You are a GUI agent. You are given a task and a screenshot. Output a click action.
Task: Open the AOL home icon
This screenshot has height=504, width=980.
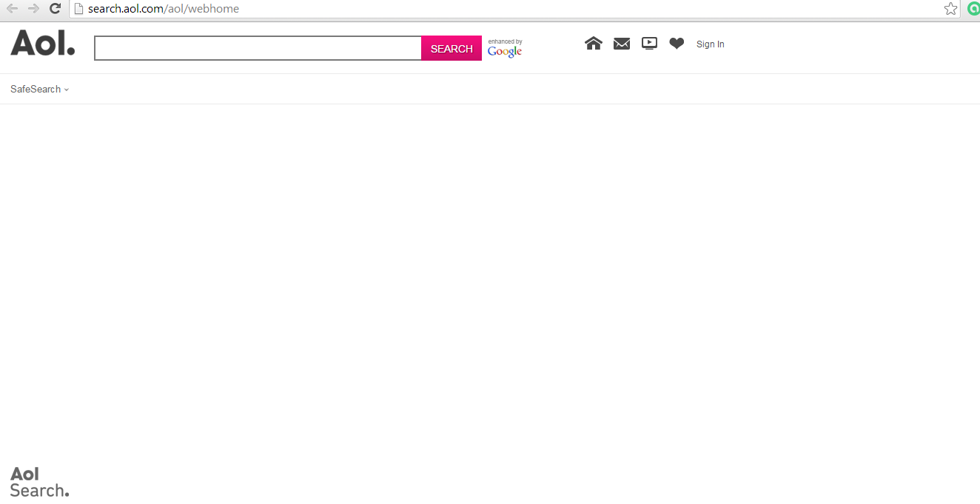594,44
